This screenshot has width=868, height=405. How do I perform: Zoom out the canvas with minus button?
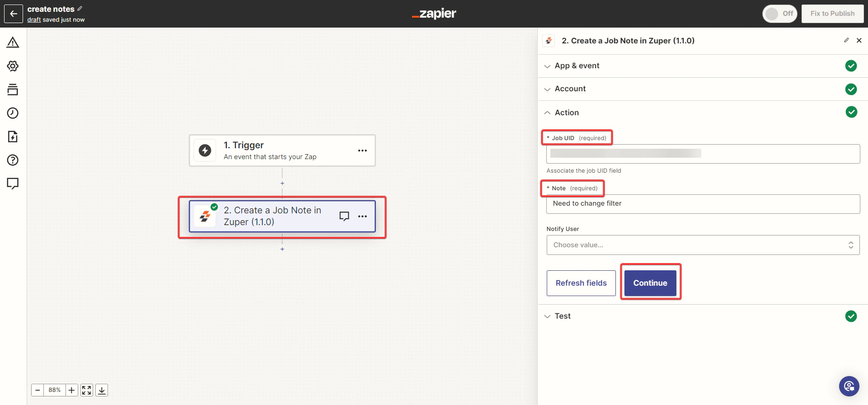tap(38, 390)
